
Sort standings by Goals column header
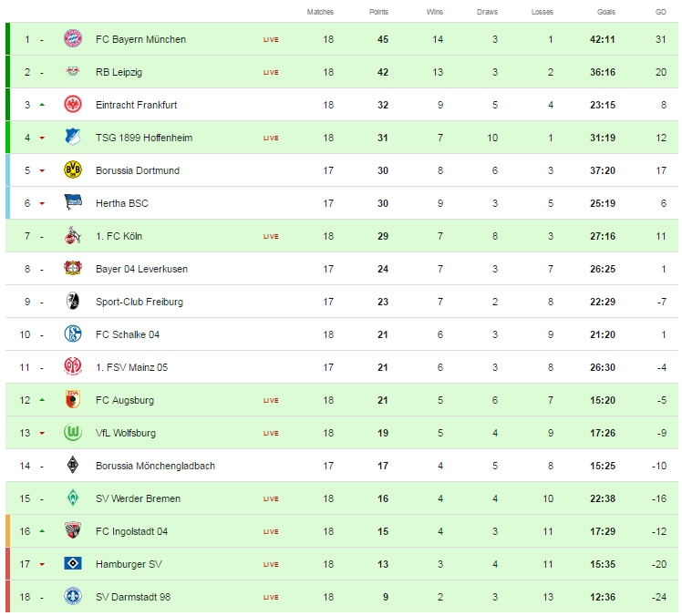[x=606, y=12]
